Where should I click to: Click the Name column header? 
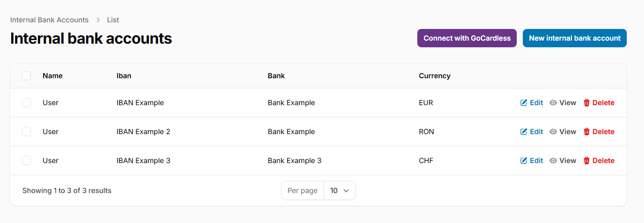pos(53,76)
